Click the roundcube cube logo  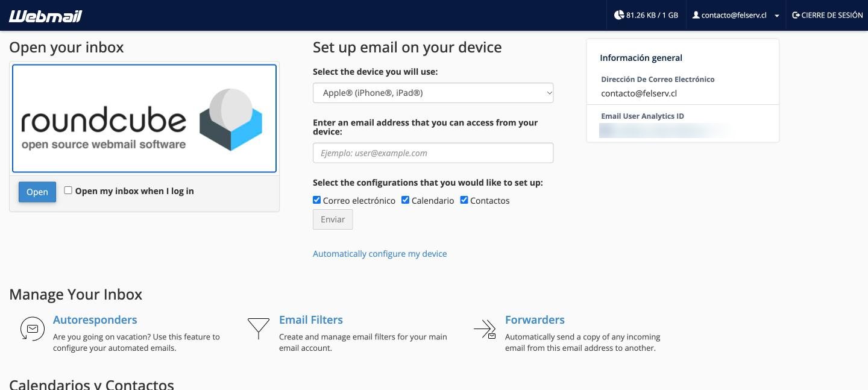click(x=231, y=119)
